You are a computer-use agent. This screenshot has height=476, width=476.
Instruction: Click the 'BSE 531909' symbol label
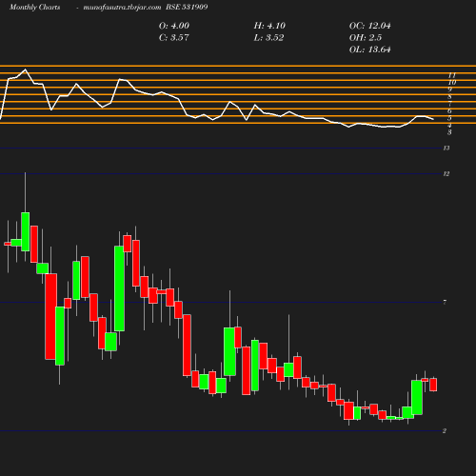point(187,8)
